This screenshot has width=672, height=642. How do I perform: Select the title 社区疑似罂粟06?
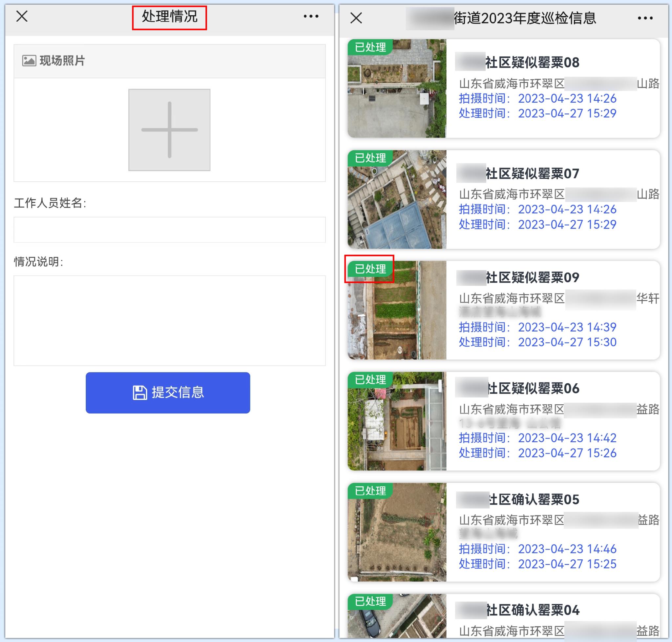[533, 389]
